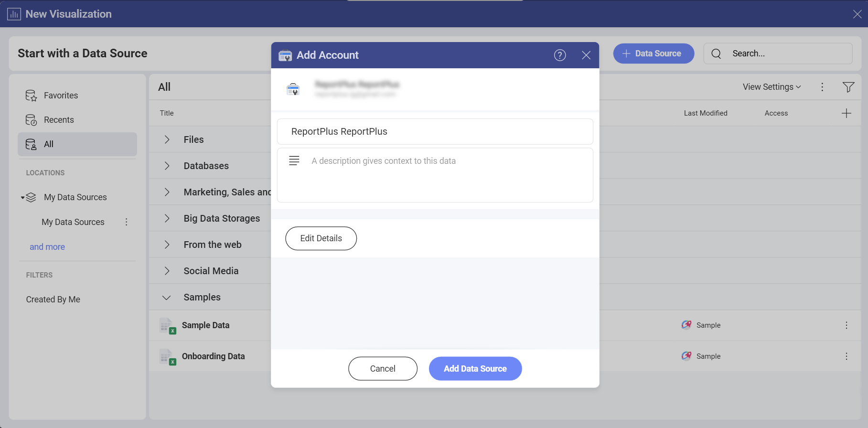Click the Add Data Source button
The height and width of the screenshot is (428, 868).
(475, 369)
